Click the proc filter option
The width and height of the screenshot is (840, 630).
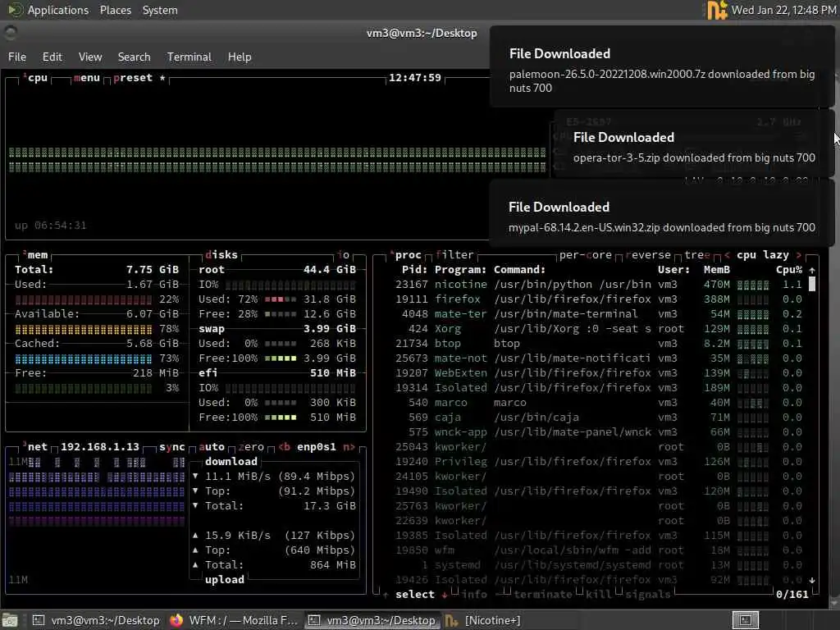coord(454,255)
